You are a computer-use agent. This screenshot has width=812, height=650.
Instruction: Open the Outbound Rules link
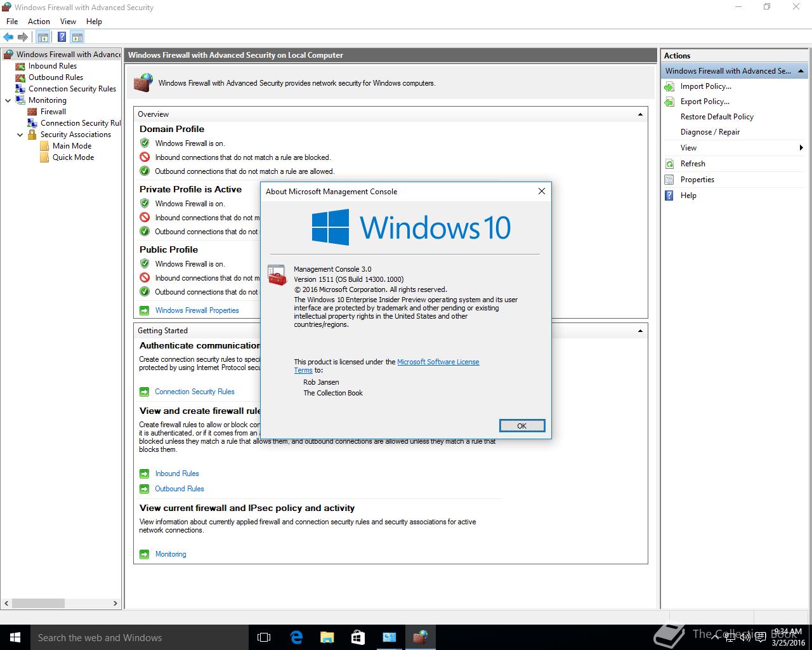tap(180, 489)
